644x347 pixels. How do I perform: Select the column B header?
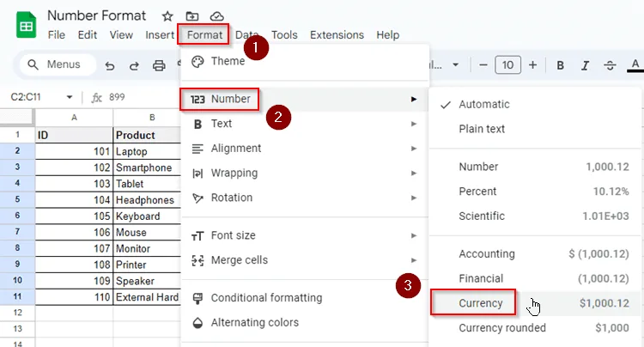click(x=147, y=118)
